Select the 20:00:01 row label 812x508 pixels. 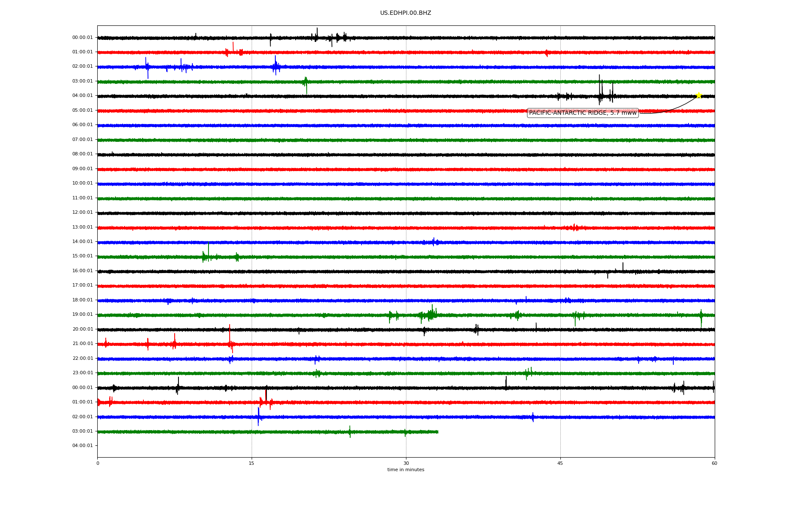pos(82,329)
